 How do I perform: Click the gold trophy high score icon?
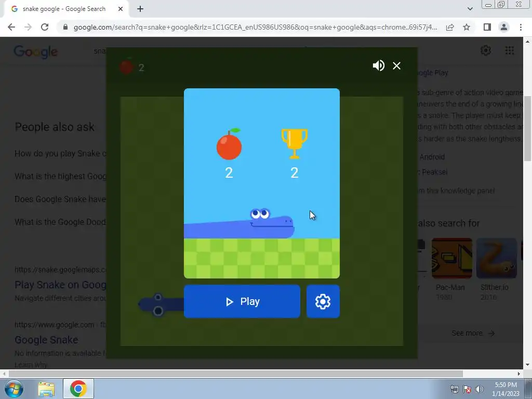tap(294, 143)
